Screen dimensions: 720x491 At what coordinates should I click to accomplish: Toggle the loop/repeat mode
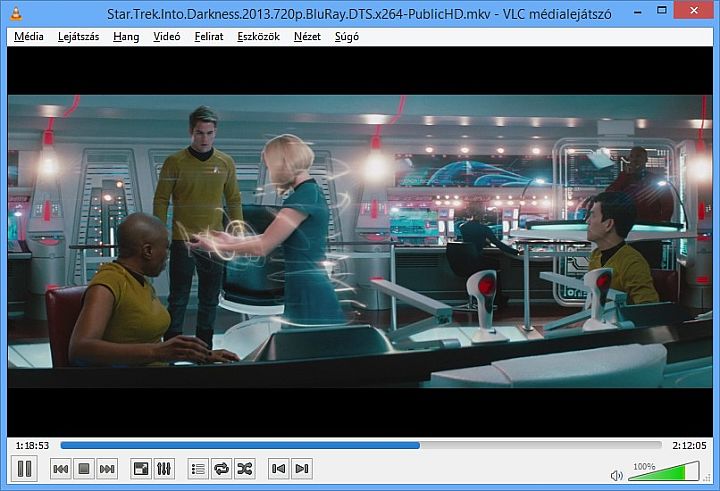pos(221,468)
